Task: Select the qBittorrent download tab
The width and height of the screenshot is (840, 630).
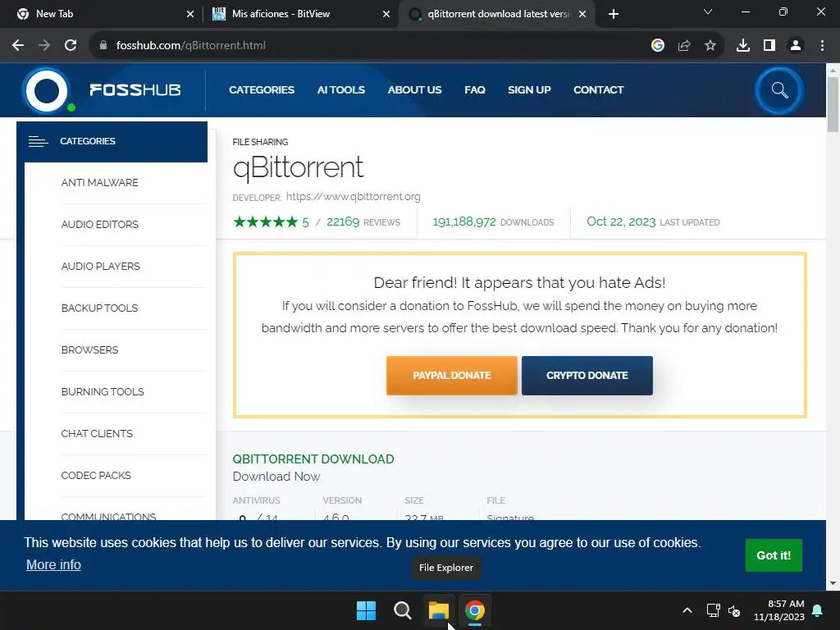Action: pyautogui.click(x=496, y=14)
